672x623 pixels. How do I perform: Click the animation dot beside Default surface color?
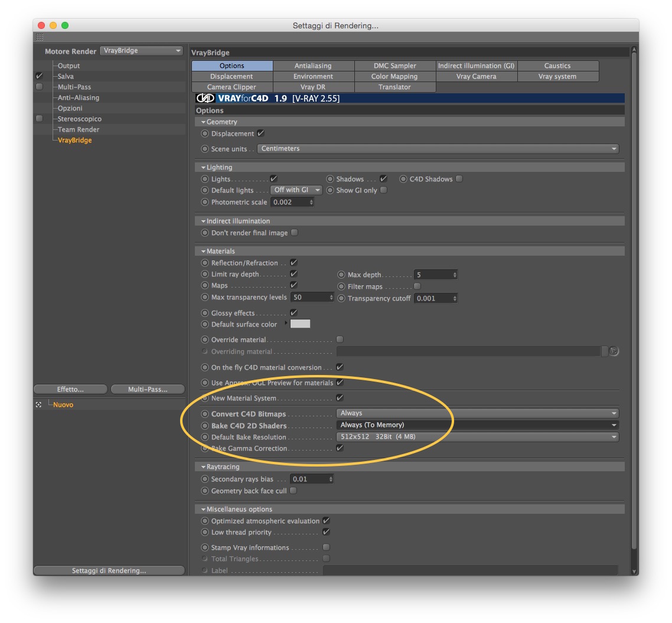click(x=205, y=324)
